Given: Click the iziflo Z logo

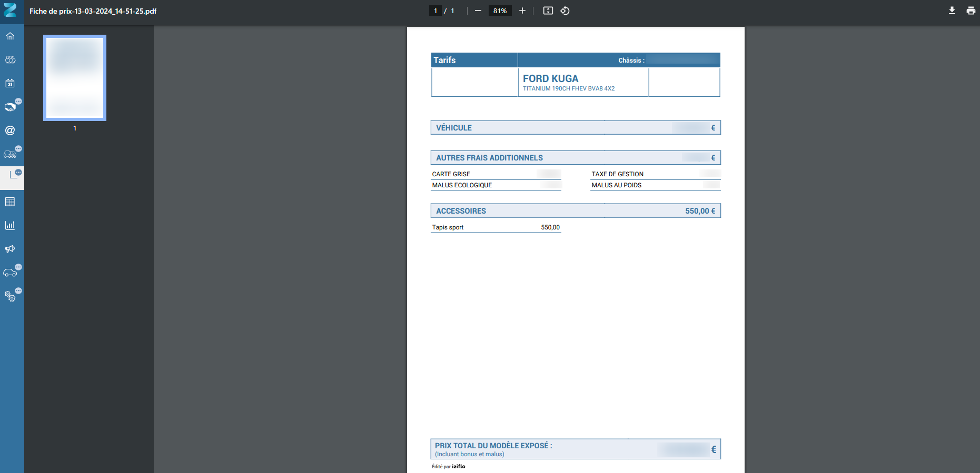Looking at the screenshot, I should pos(10,10).
